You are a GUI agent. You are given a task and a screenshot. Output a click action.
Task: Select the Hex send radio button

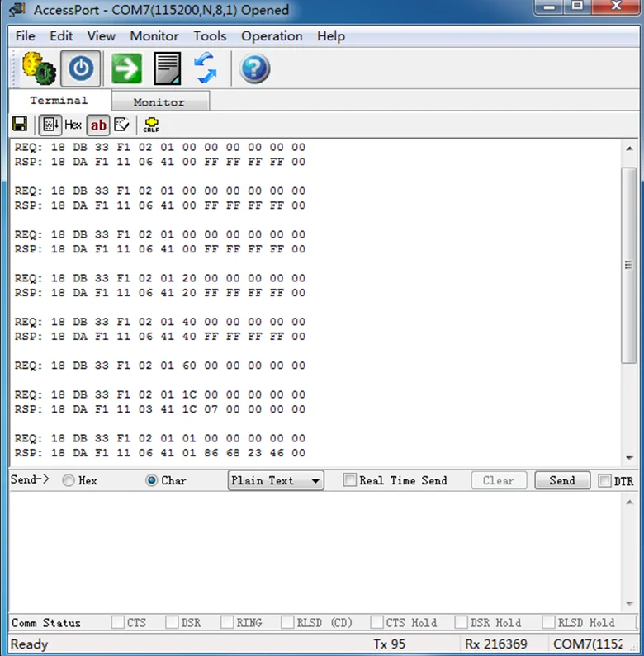click(69, 480)
